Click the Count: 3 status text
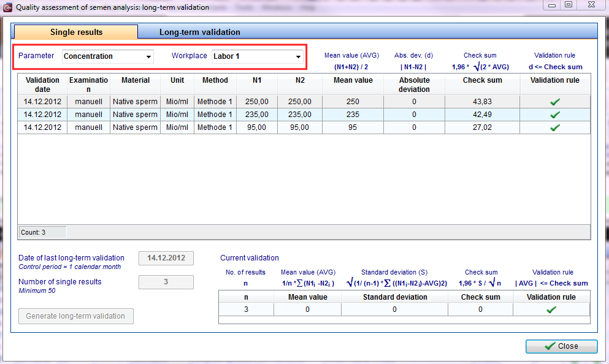609x364 pixels. click(33, 232)
